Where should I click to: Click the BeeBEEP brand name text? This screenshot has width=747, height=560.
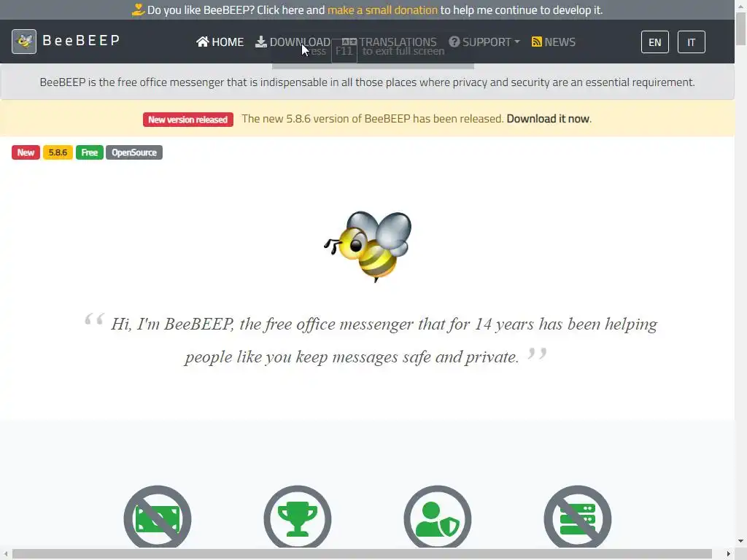(81, 41)
